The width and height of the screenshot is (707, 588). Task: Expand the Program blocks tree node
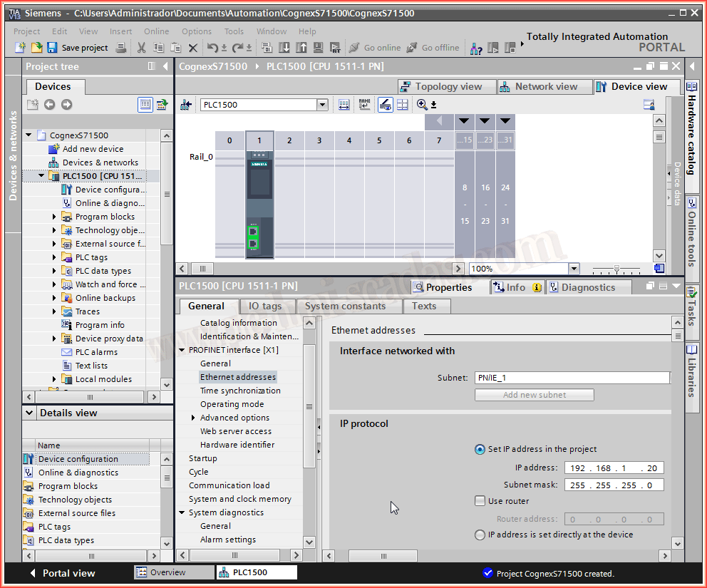point(54,217)
